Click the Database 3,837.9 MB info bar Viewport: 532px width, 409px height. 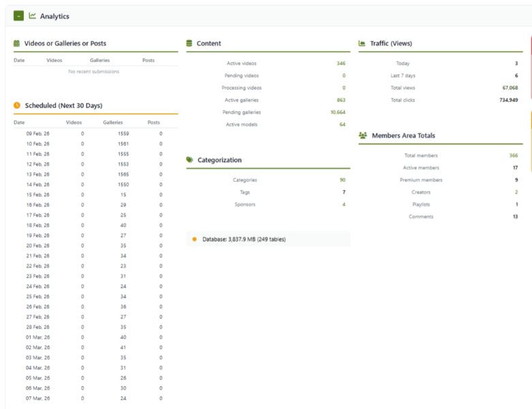(268, 239)
